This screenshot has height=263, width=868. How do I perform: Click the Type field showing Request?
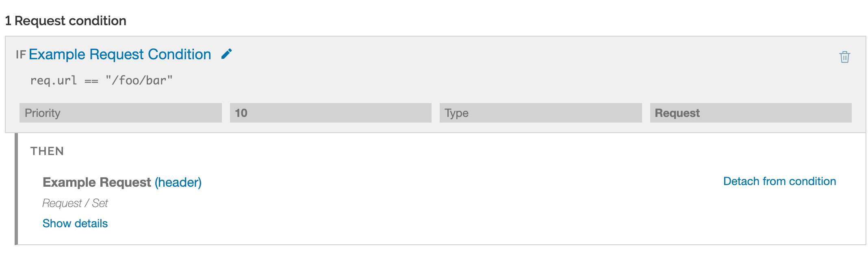tap(751, 113)
